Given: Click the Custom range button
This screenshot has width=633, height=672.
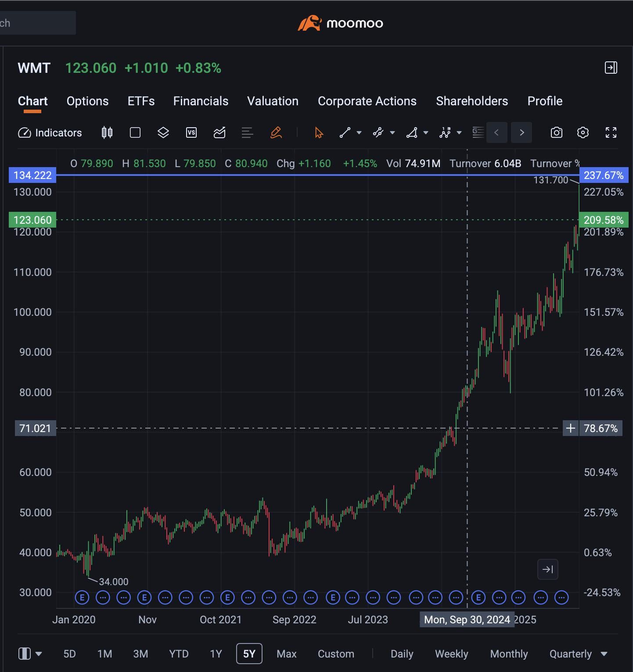Looking at the screenshot, I should coord(336,654).
